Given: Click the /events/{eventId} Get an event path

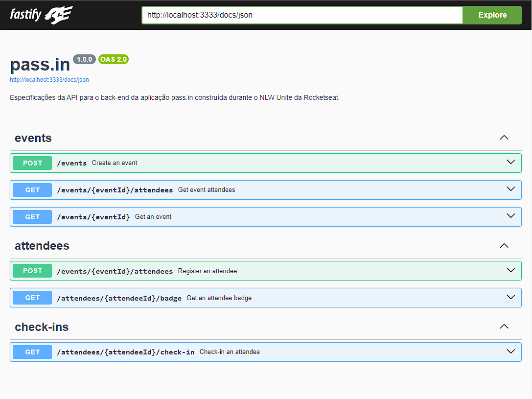Looking at the screenshot, I should tap(93, 217).
